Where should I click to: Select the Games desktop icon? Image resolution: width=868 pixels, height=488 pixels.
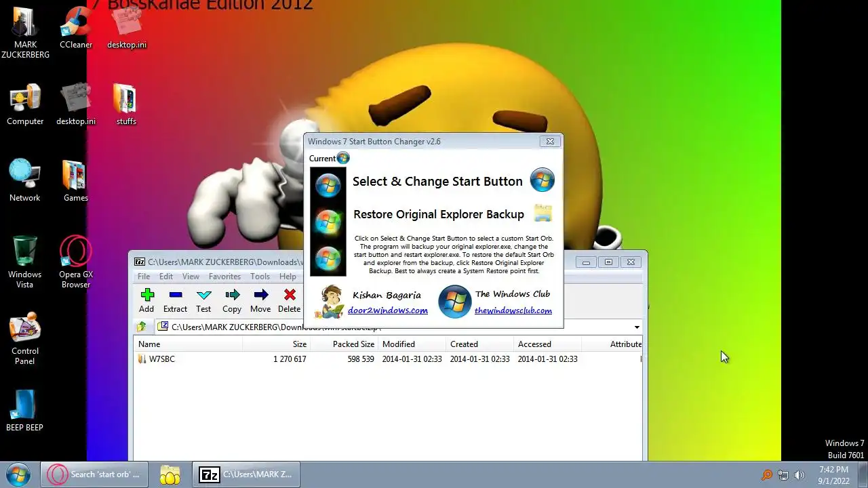point(76,181)
